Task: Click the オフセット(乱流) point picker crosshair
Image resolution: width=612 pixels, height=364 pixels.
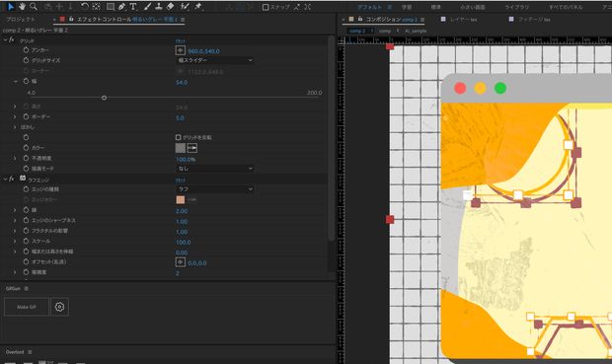Action: pyautogui.click(x=181, y=262)
